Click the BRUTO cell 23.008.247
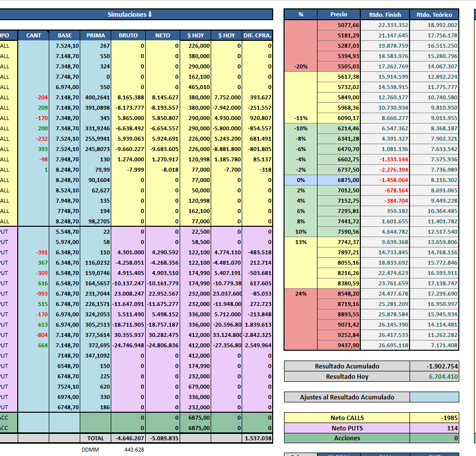The width and height of the screenshot is (476, 456). 128,294
